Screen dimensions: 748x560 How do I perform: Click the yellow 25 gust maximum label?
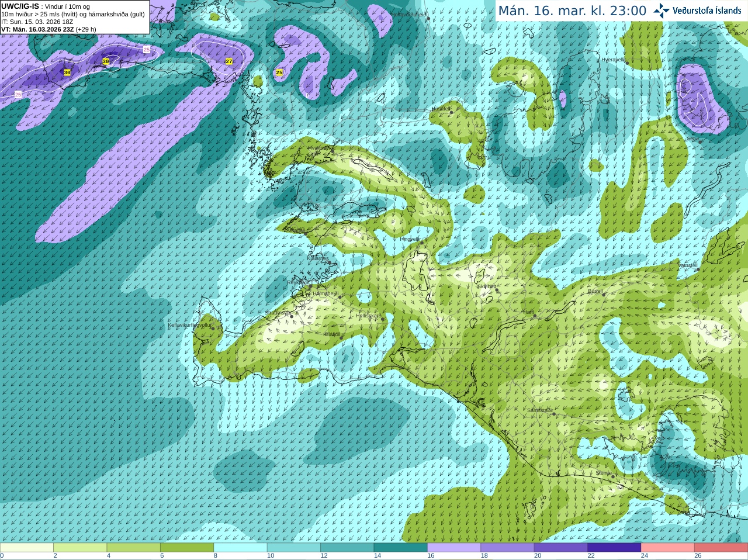click(279, 72)
